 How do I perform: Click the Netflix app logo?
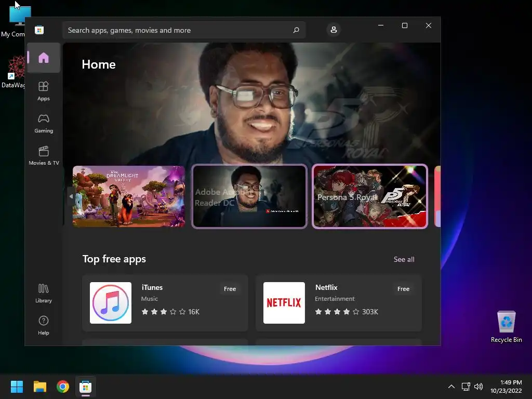[x=284, y=303]
